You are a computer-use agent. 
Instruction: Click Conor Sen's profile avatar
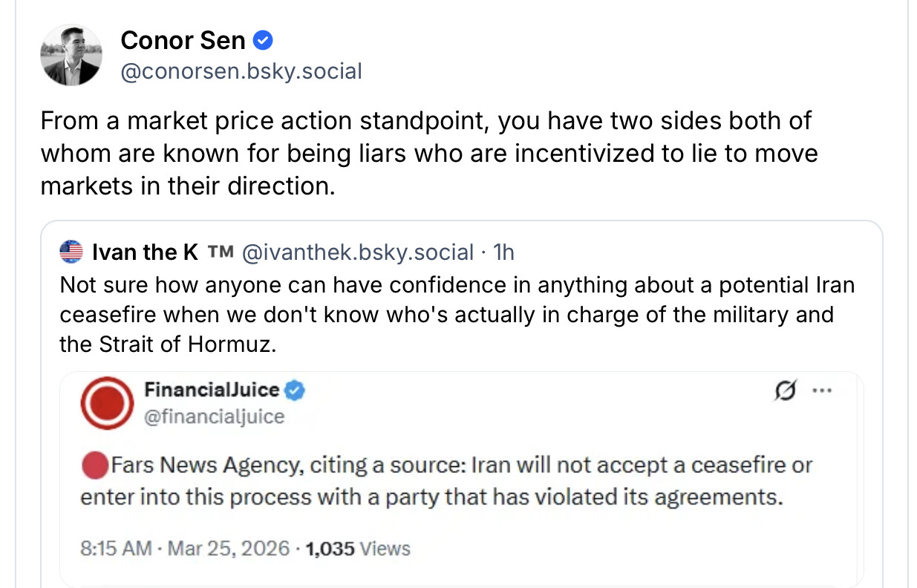click(x=71, y=55)
